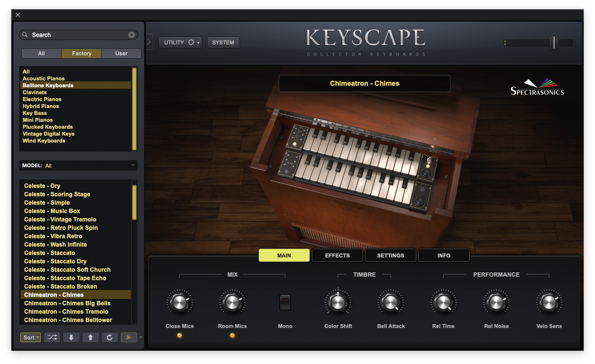Toggle the Mono switch
Screen dimensions: 595x364
point(285,302)
